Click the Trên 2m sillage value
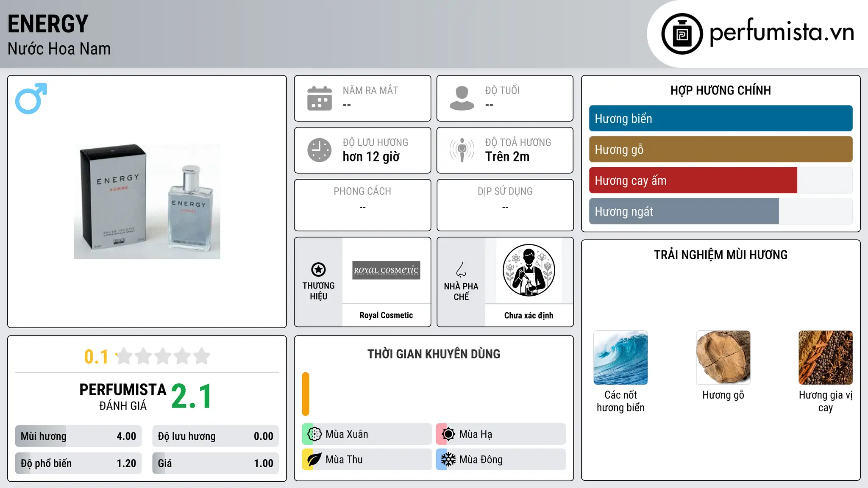Screen dimensions: 868x488 pyautogui.click(x=507, y=157)
